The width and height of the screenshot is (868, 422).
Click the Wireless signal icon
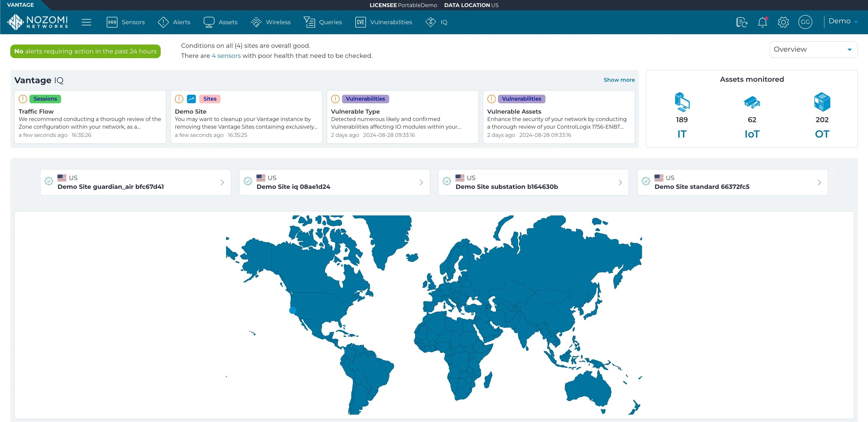click(256, 22)
